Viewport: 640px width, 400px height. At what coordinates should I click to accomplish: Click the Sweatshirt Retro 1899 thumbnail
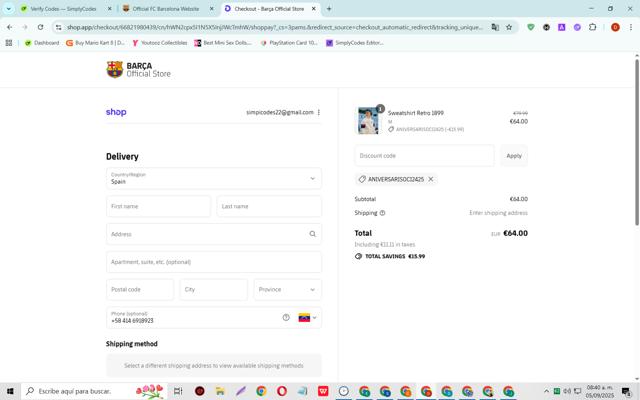[x=368, y=120]
